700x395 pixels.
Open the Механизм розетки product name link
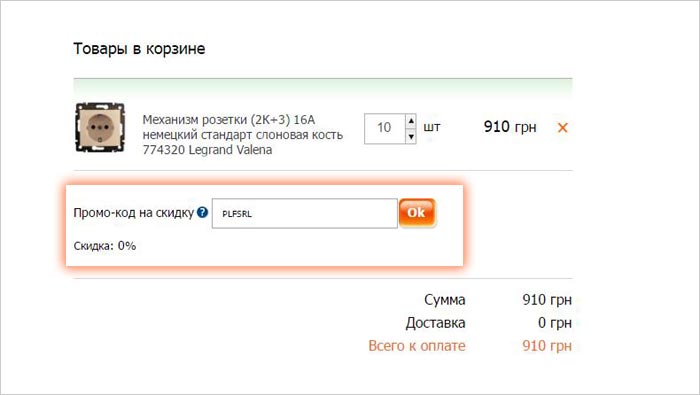pyautogui.click(x=242, y=134)
